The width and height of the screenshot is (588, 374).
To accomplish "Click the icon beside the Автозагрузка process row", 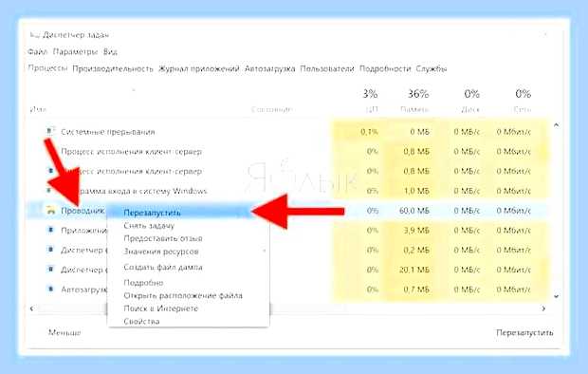I will click(x=50, y=289).
